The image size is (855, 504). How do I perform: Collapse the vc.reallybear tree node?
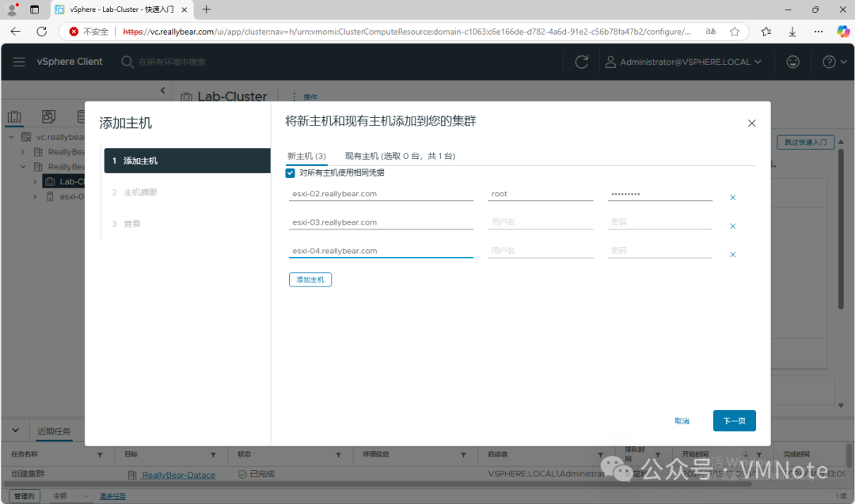[11, 137]
